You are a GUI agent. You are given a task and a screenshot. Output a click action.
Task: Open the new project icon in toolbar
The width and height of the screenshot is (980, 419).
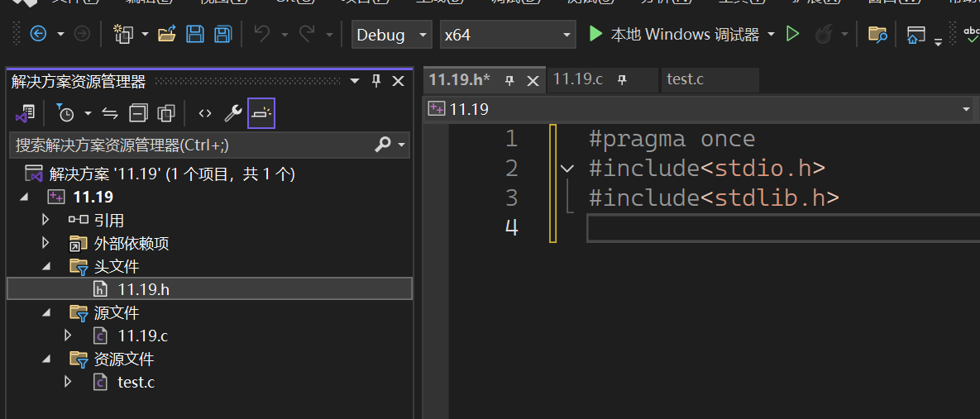123,34
